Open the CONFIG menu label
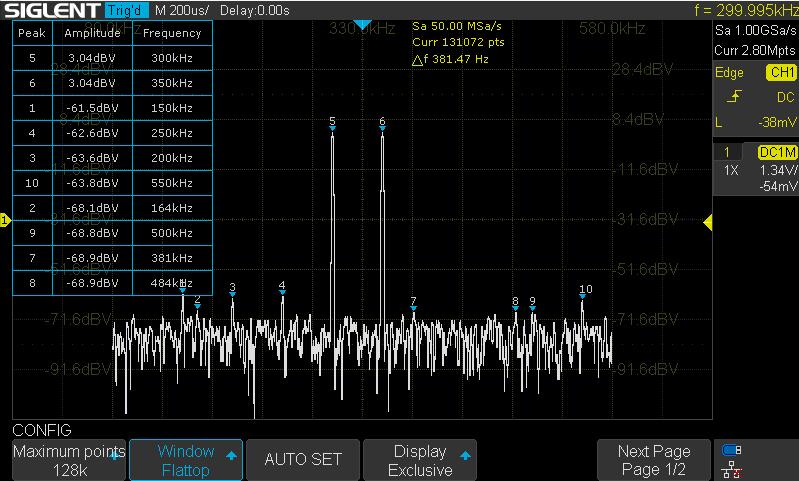Image resolution: width=799 pixels, height=481 pixels. pos(42,430)
